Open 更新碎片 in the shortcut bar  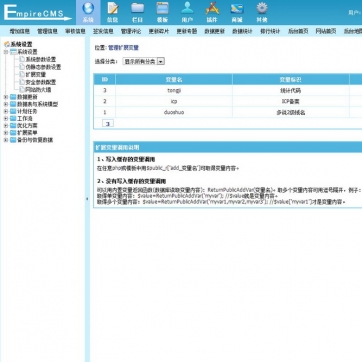click(159, 31)
